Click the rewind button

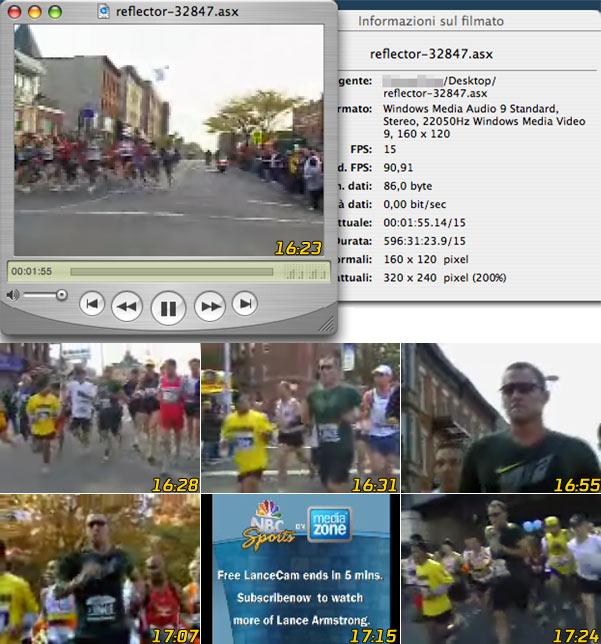[x=127, y=306]
